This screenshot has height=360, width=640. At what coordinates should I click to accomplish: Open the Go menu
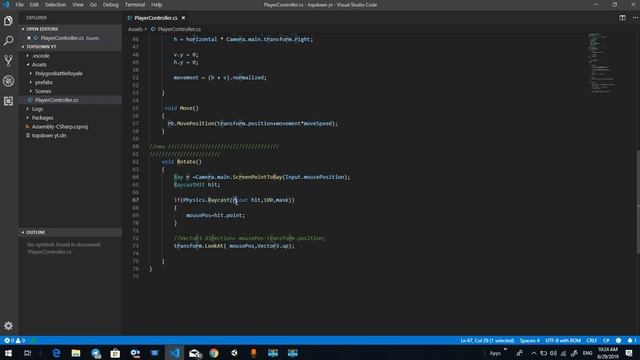(x=93, y=4)
